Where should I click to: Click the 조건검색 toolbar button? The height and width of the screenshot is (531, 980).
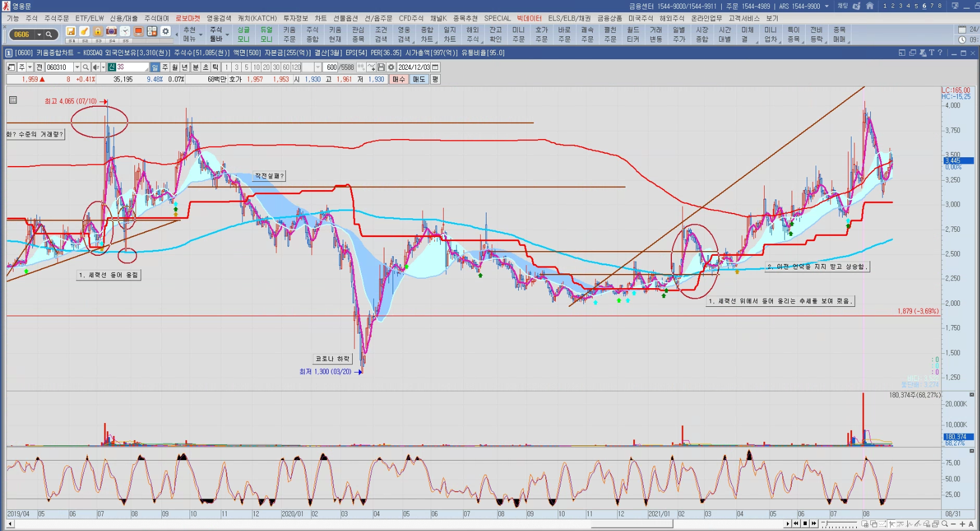pos(381,35)
